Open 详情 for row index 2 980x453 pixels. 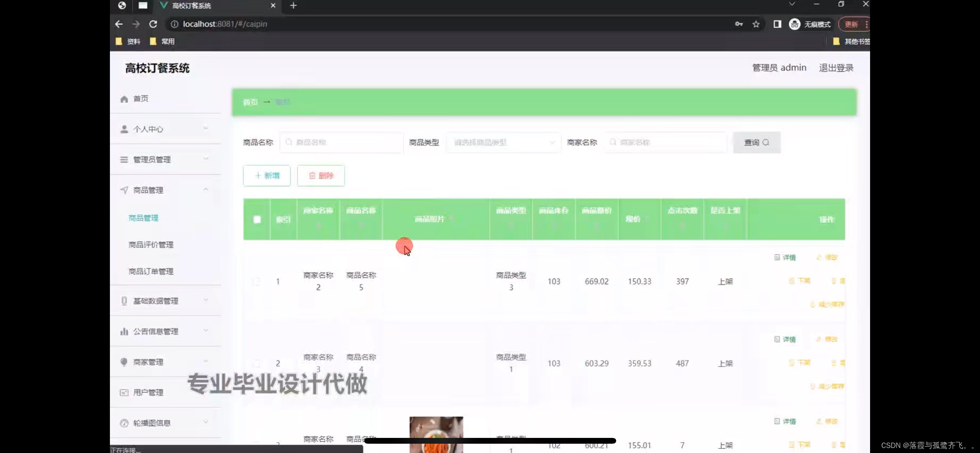[x=785, y=340]
